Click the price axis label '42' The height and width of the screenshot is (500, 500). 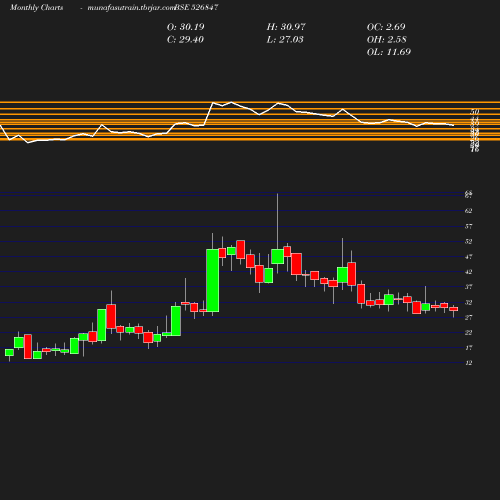pos(469,272)
